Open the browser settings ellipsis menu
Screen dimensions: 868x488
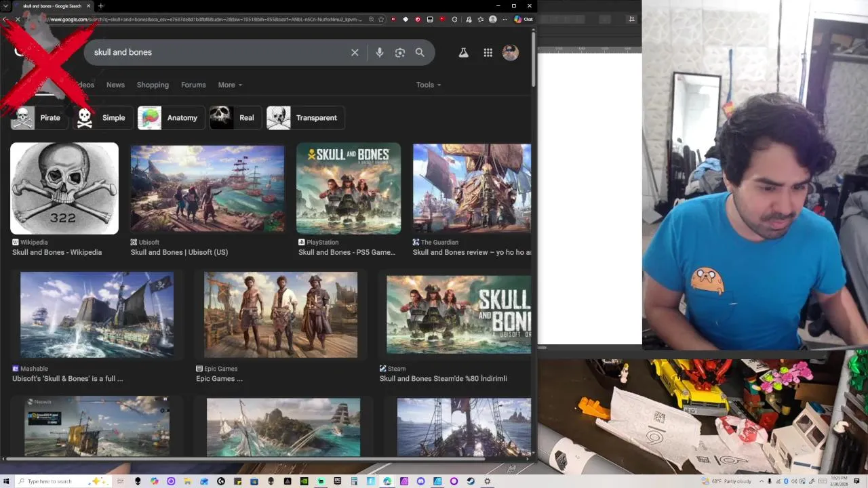[505, 20]
